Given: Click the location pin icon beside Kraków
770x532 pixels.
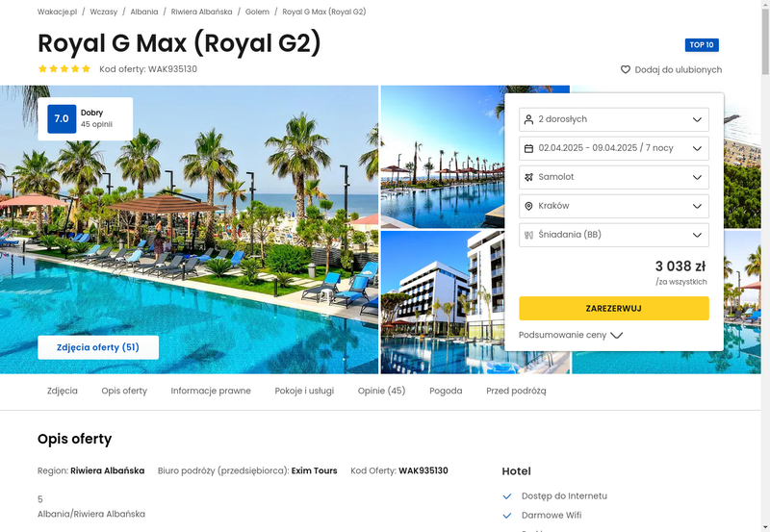Looking at the screenshot, I should [x=528, y=206].
